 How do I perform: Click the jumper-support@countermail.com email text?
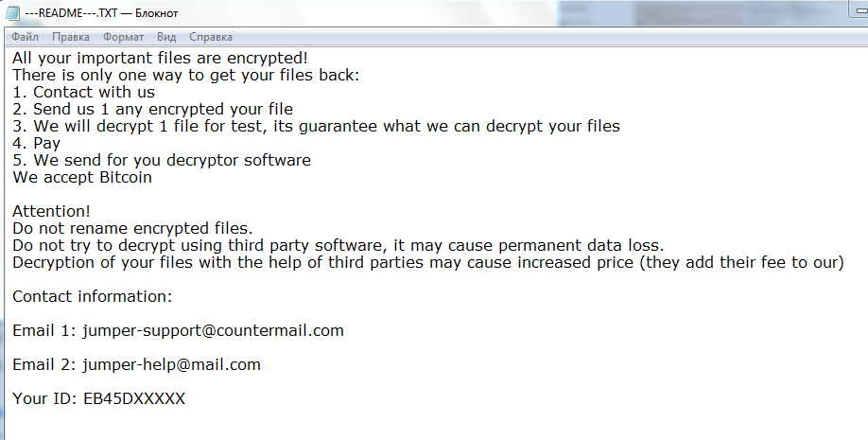pos(213,331)
